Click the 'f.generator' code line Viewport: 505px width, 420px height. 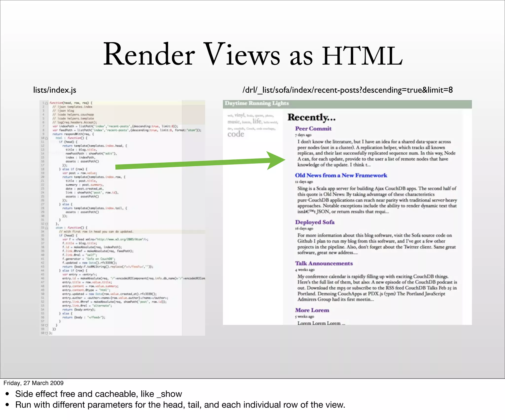click(89, 259)
